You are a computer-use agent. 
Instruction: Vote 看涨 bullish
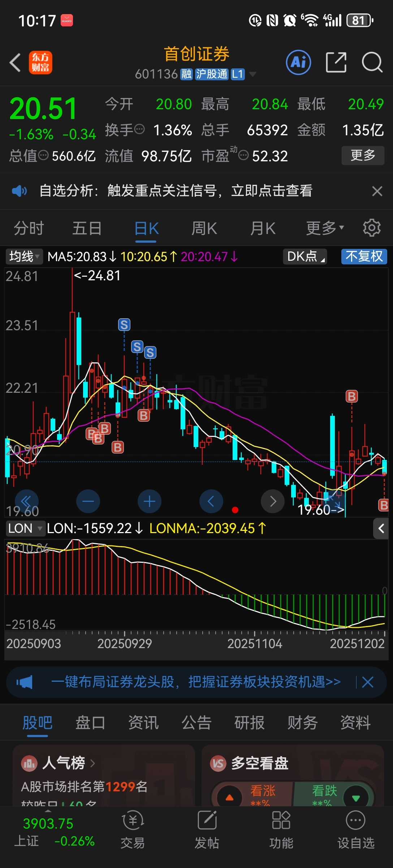pyautogui.click(x=252, y=795)
